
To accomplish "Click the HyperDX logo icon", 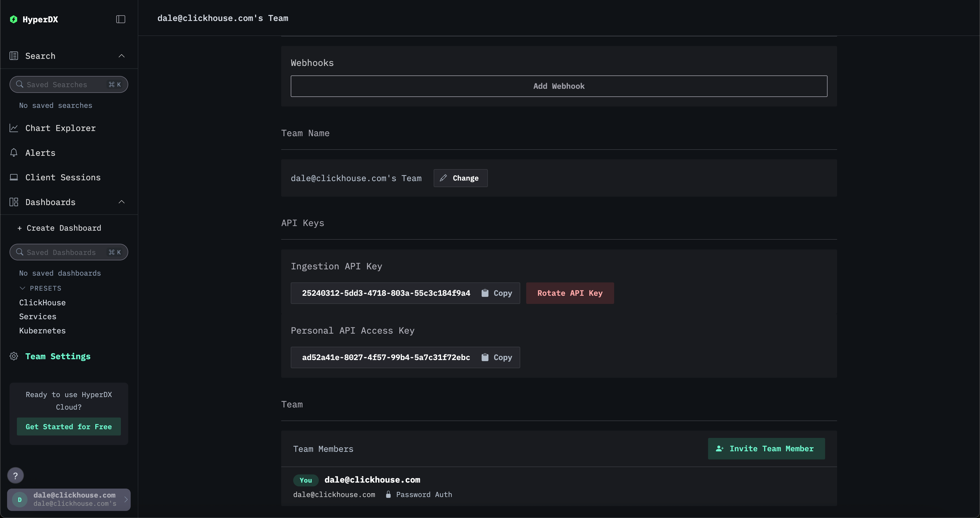I will (x=14, y=19).
